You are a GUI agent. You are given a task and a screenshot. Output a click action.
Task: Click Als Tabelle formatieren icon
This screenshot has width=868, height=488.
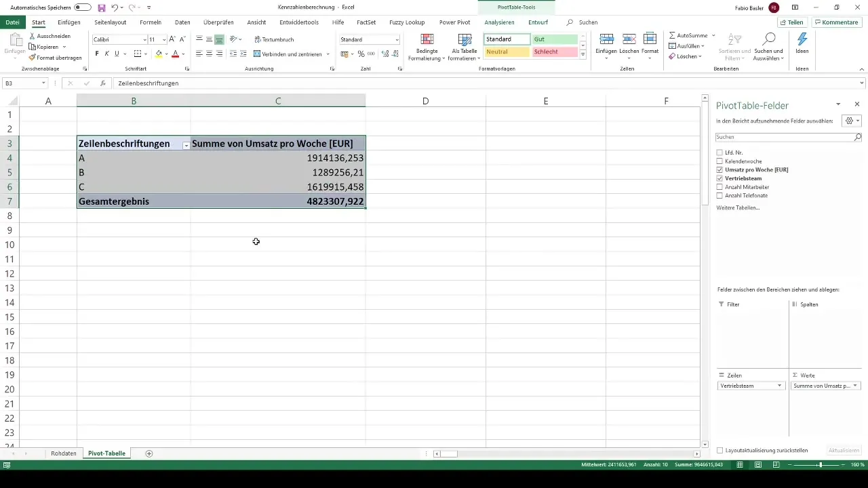[x=465, y=39]
